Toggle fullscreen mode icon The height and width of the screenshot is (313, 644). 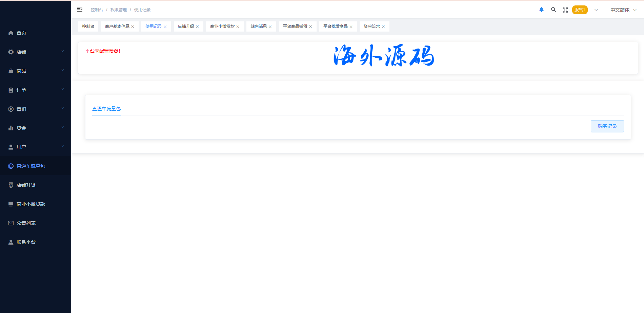[x=565, y=10]
